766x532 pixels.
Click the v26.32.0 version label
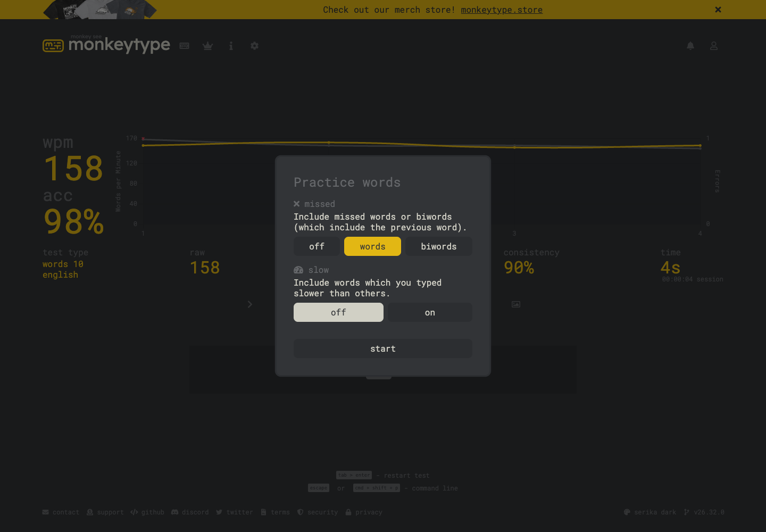tap(704, 512)
